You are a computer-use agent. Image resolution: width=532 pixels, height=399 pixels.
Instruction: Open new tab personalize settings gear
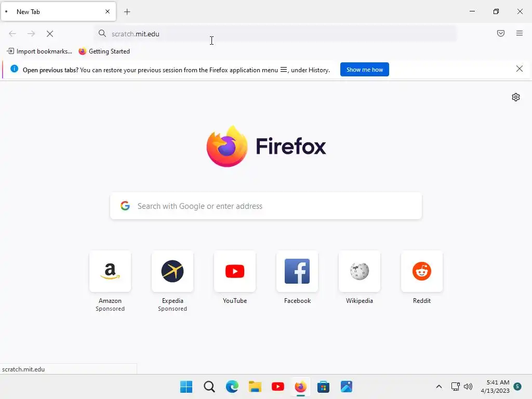(516, 97)
